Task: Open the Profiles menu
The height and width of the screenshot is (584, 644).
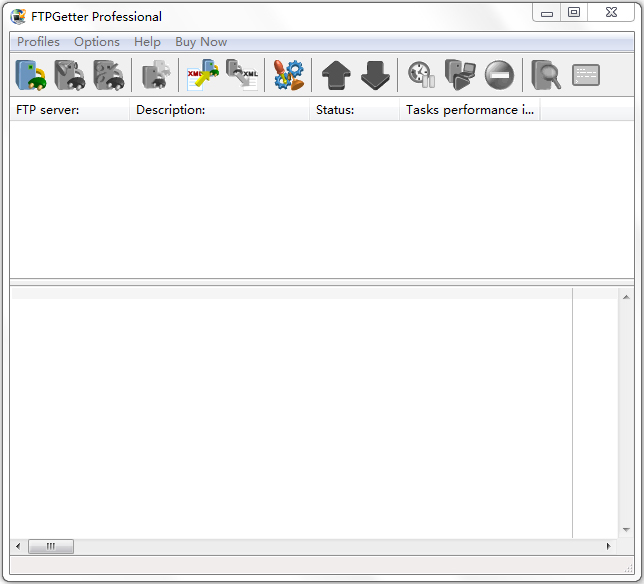Action: click(x=38, y=42)
